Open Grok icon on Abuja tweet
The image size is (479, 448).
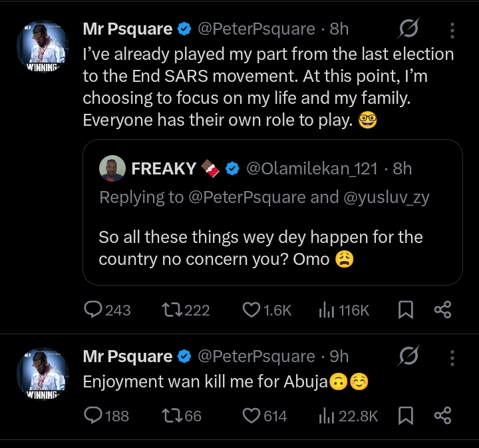(x=408, y=357)
